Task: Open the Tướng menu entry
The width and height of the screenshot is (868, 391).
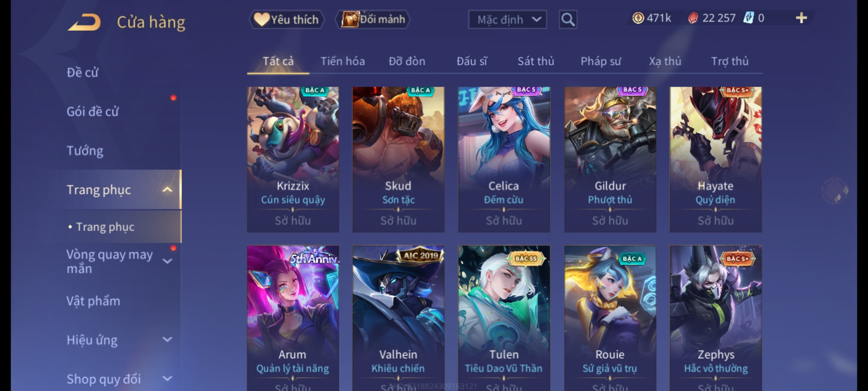Action: coord(85,151)
